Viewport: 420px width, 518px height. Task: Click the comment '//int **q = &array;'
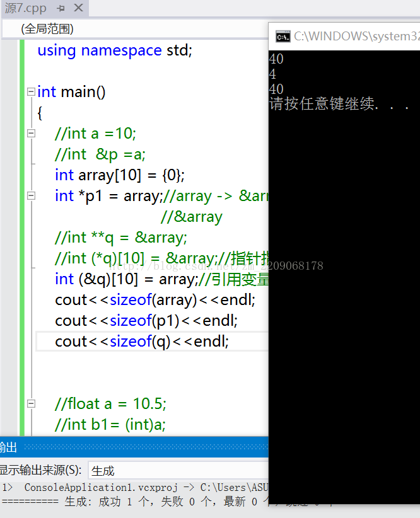click(121, 238)
